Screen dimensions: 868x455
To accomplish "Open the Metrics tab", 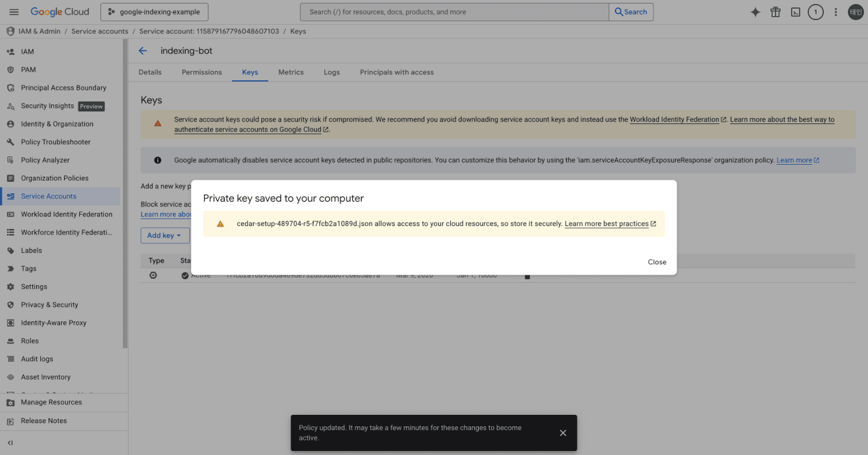I will (291, 72).
